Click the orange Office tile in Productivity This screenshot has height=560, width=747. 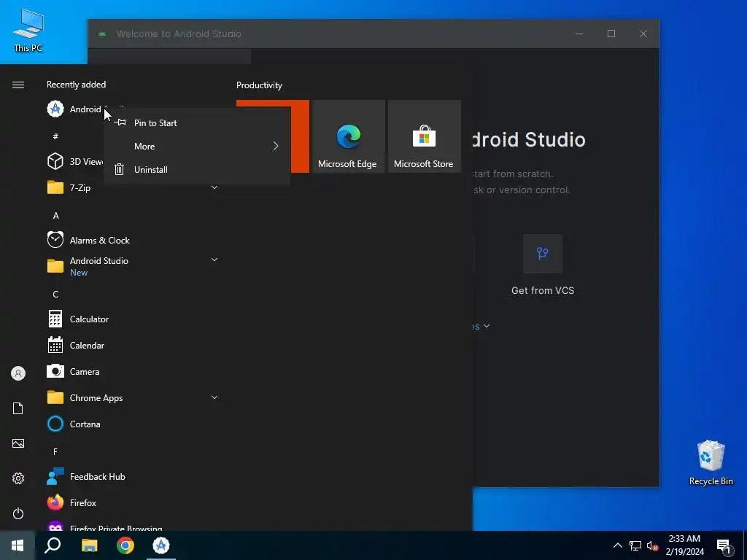(300, 136)
